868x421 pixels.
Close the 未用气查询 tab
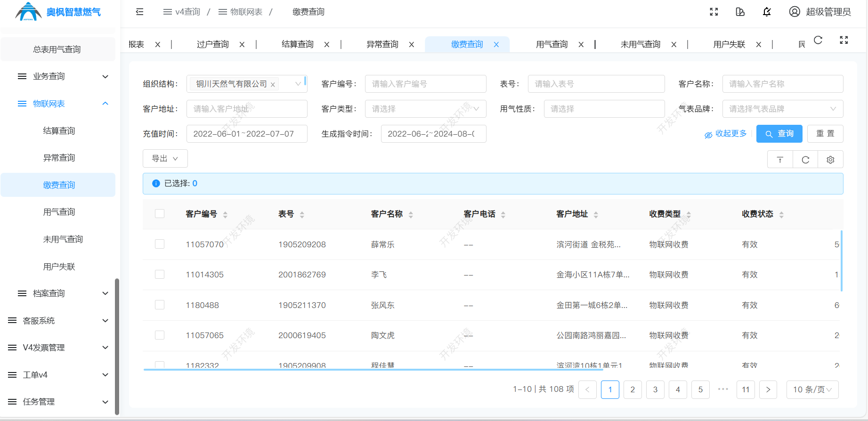click(x=674, y=44)
